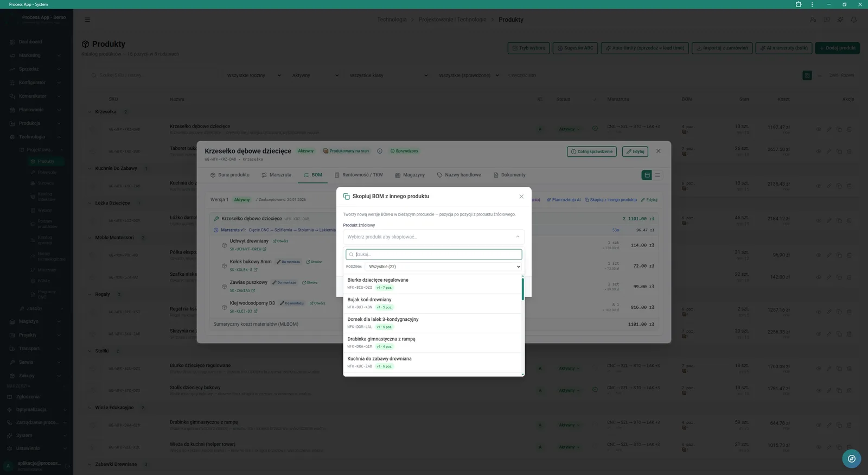Click the Edytuj product button
Screen dimensions: 868x475
tap(635, 151)
